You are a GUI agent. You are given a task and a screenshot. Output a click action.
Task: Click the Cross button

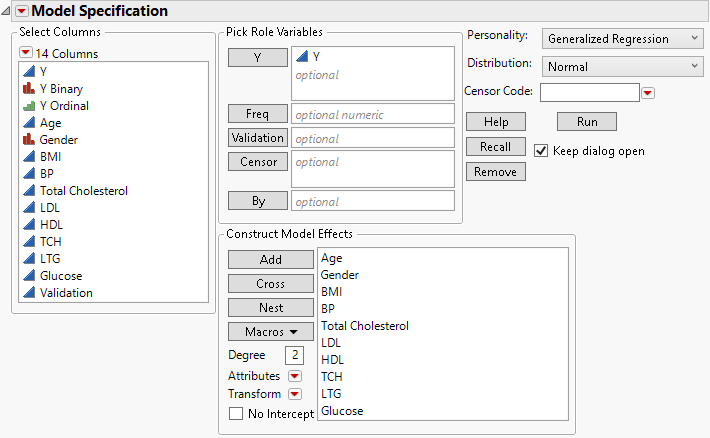[270, 284]
